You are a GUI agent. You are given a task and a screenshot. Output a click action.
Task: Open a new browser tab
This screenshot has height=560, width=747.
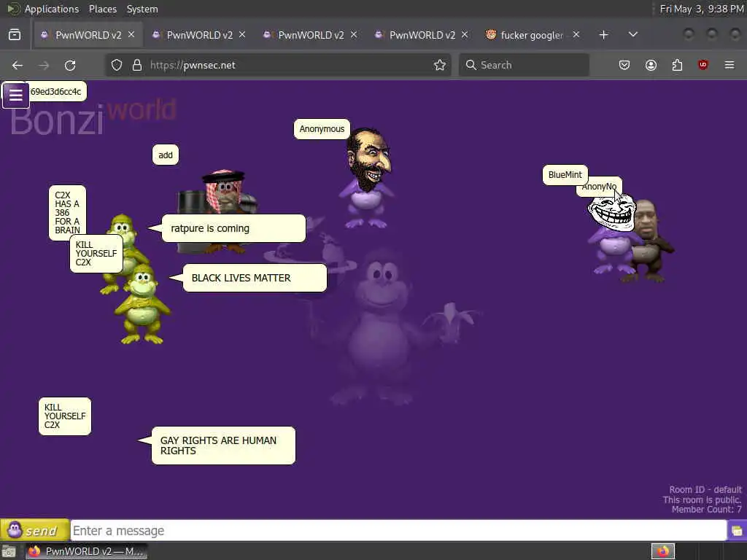point(603,35)
